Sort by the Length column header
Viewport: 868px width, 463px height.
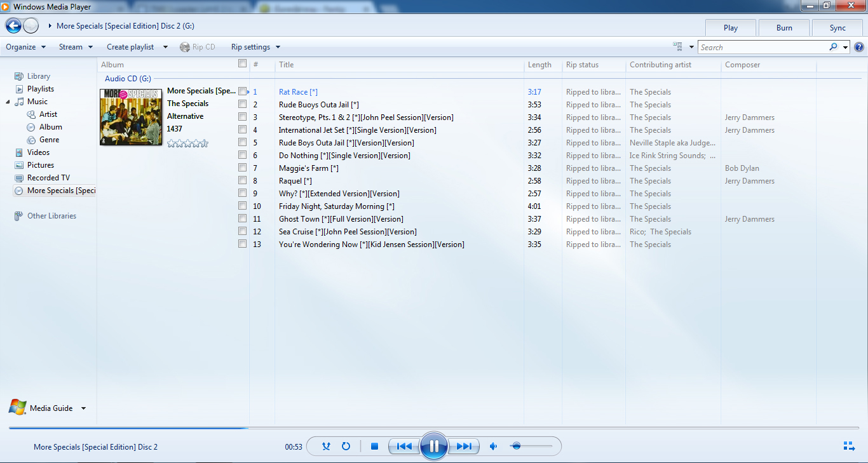pyautogui.click(x=543, y=65)
